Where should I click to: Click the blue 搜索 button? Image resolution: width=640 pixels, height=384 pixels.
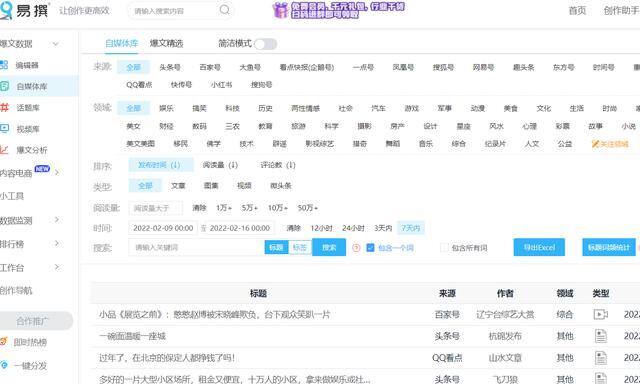click(x=329, y=247)
